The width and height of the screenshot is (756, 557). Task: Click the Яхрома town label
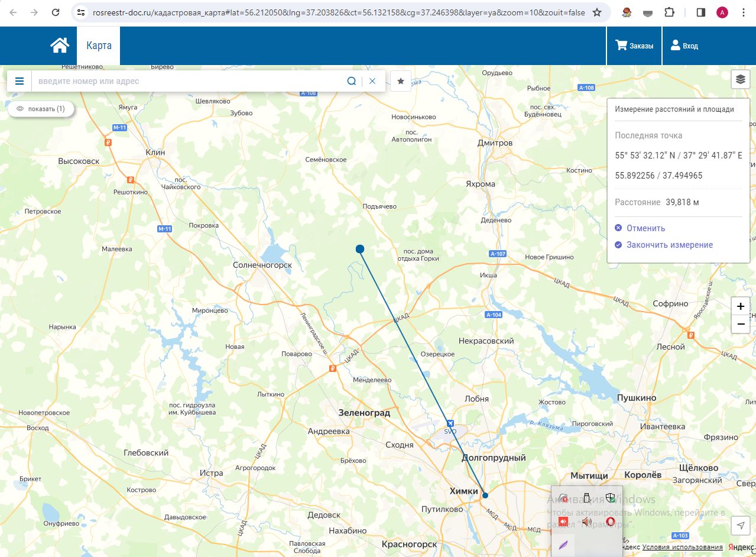point(481,184)
